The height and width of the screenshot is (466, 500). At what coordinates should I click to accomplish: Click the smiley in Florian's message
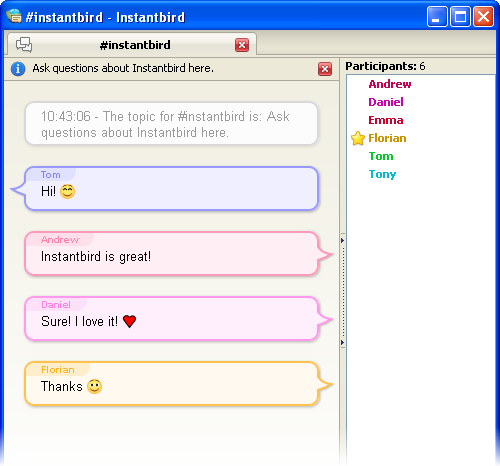coord(95,387)
